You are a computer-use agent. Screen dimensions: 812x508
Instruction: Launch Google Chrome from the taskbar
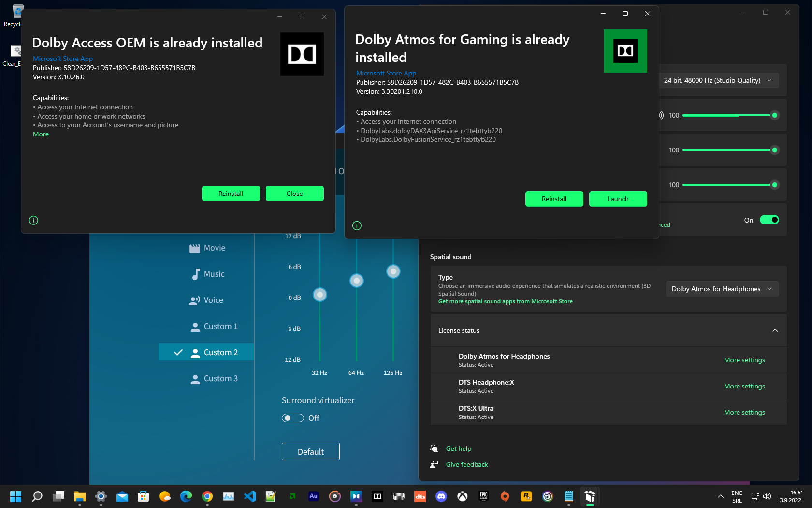tap(207, 496)
